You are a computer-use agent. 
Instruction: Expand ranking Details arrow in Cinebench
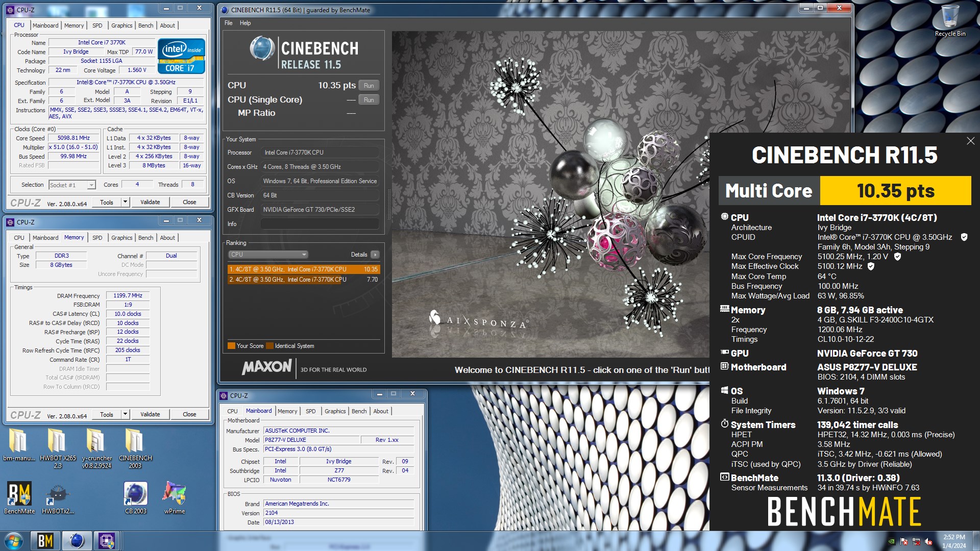[x=375, y=255]
